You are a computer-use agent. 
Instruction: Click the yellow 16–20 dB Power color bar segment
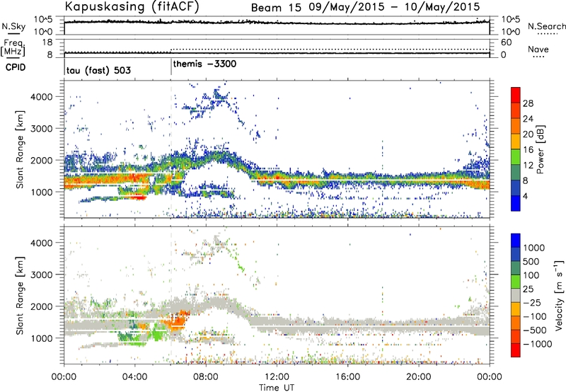pyautogui.click(x=516, y=142)
